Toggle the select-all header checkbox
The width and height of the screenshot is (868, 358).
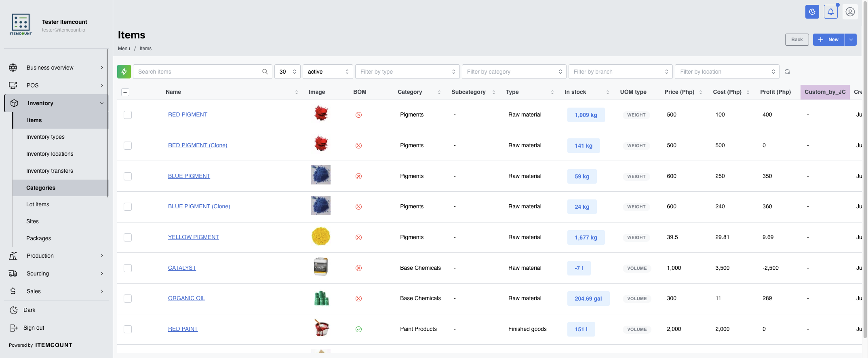(x=125, y=92)
